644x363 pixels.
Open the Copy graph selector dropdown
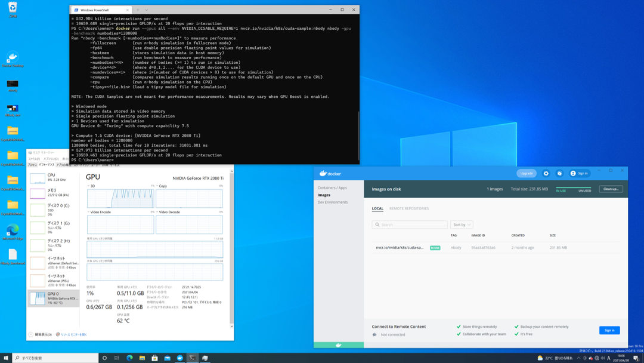(157, 186)
